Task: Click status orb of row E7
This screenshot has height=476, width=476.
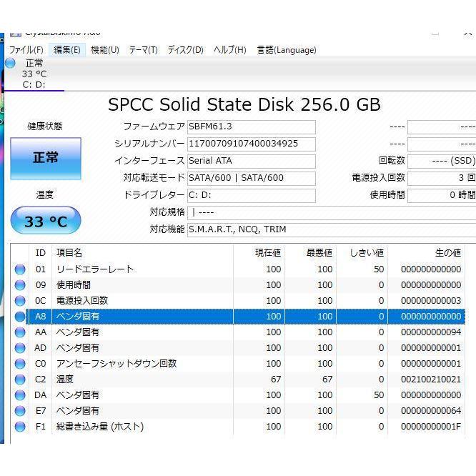Action: pyautogui.click(x=20, y=411)
